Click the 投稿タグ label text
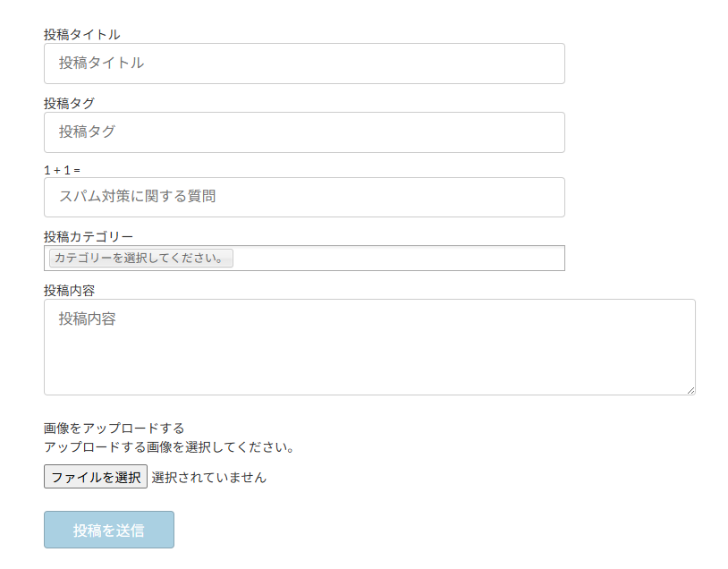Image resolution: width=728 pixels, height=569 pixels. [x=69, y=104]
